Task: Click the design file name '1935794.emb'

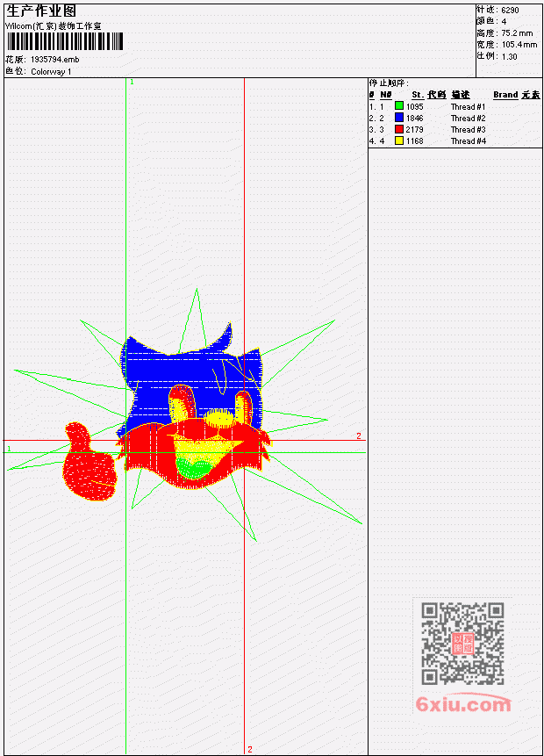Action: [55, 60]
